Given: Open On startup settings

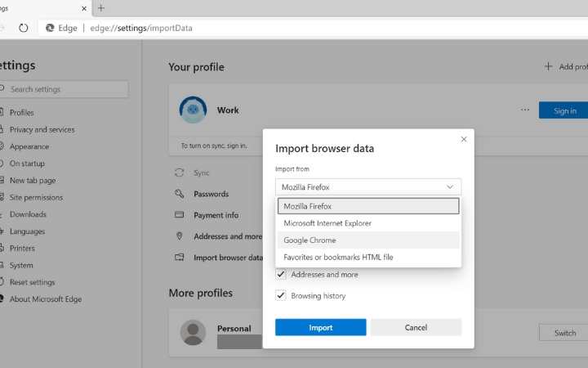Looking at the screenshot, I should tap(27, 164).
